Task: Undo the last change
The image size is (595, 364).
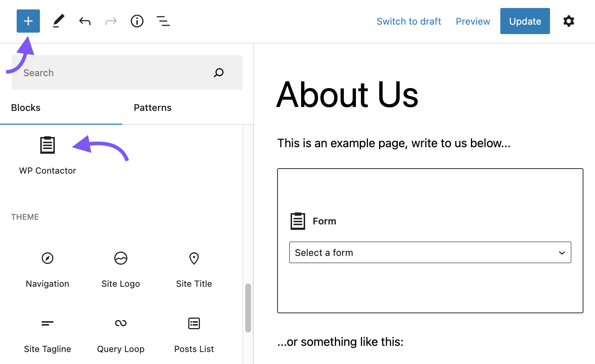Action: click(x=85, y=21)
